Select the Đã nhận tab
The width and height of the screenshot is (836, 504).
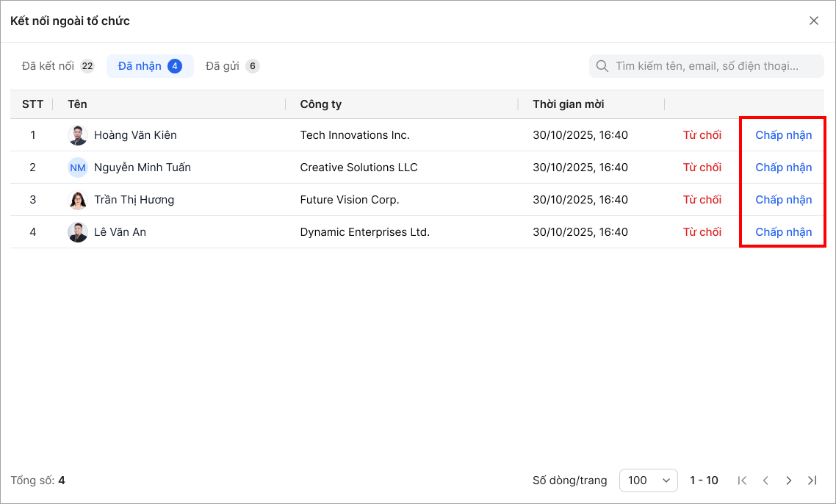point(150,66)
